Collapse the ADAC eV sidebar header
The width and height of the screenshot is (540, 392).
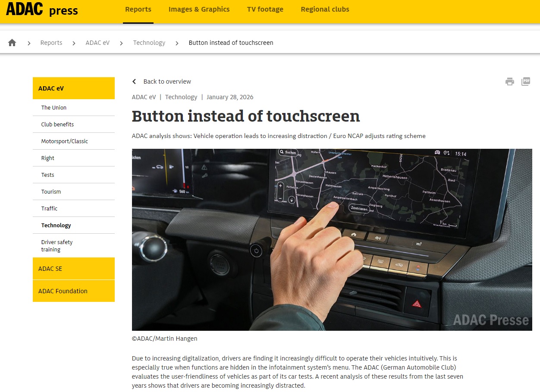click(74, 88)
